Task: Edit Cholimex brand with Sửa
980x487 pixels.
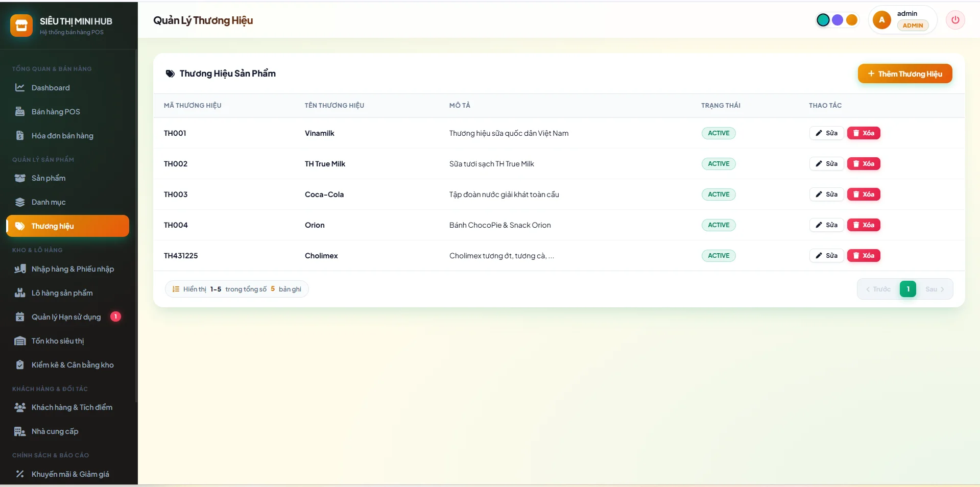Action: (x=826, y=256)
